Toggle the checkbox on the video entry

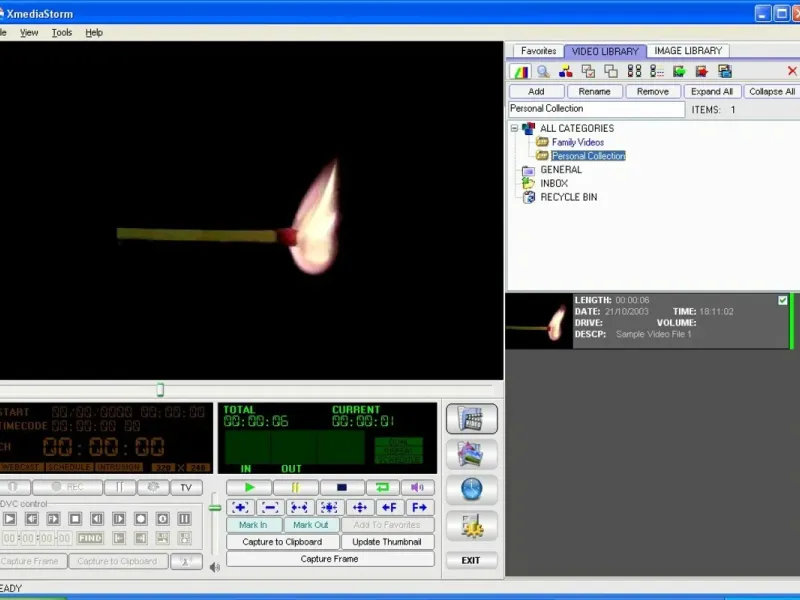click(x=783, y=301)
